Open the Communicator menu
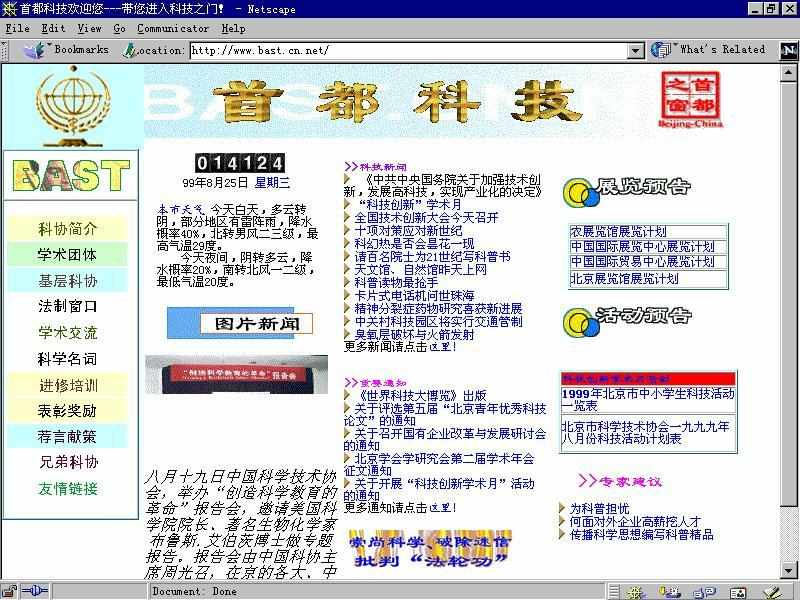 (x=172, y=29)
